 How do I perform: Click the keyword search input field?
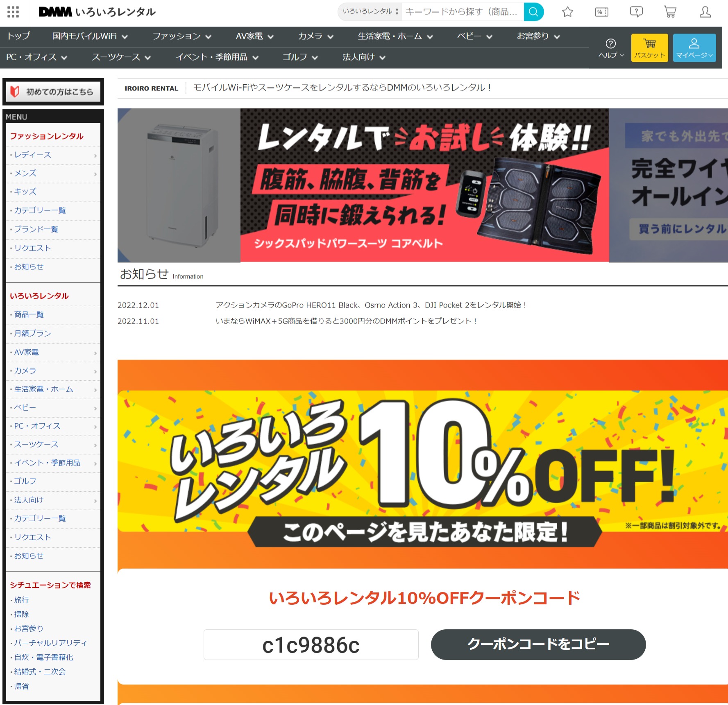click(463, 12)
